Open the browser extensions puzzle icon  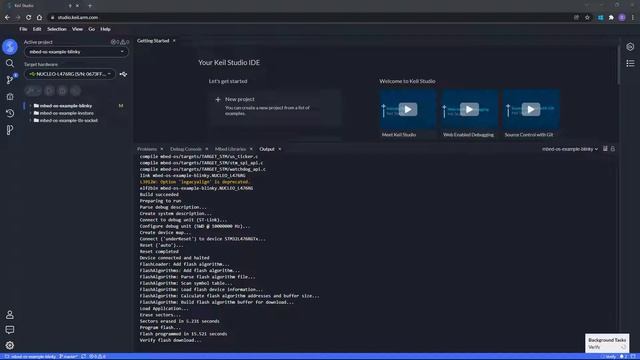tap(611, 18)
